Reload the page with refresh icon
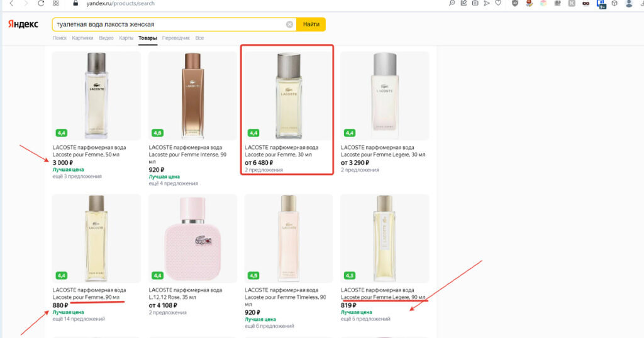Image resolution: width=644 pixels, height=338 pixels. click(41, 4)
